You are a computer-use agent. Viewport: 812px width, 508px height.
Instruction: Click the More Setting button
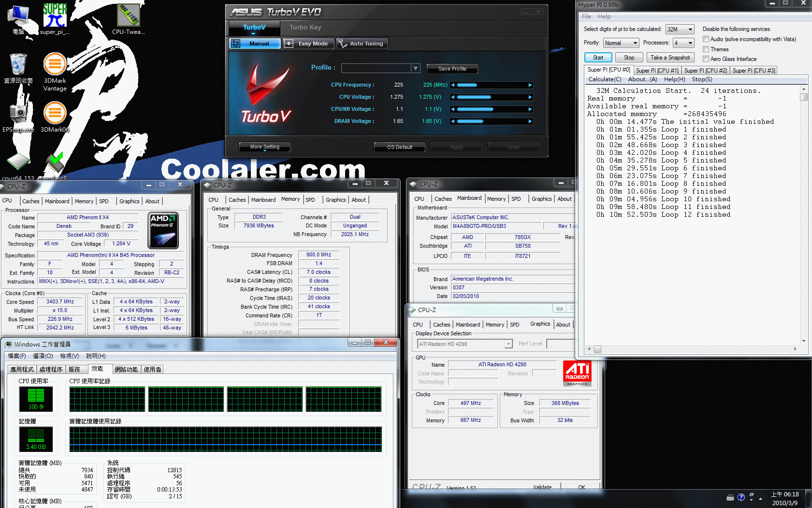tap(265, 147)
